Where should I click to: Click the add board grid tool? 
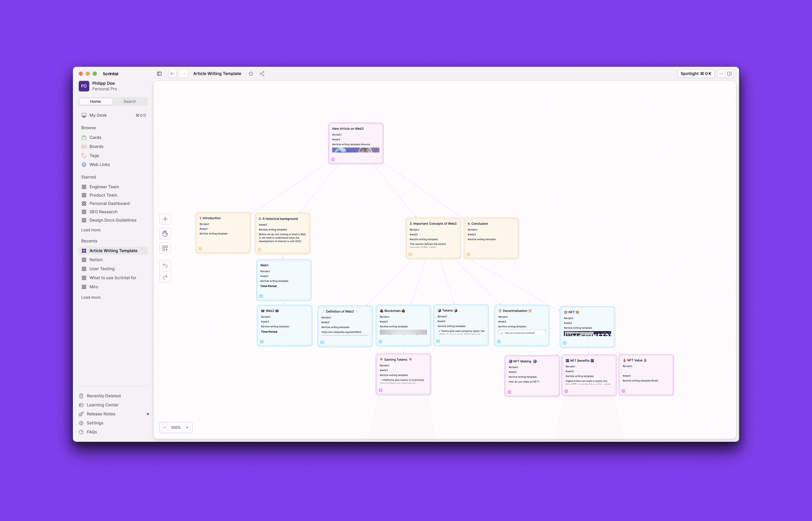pos(165,248)
